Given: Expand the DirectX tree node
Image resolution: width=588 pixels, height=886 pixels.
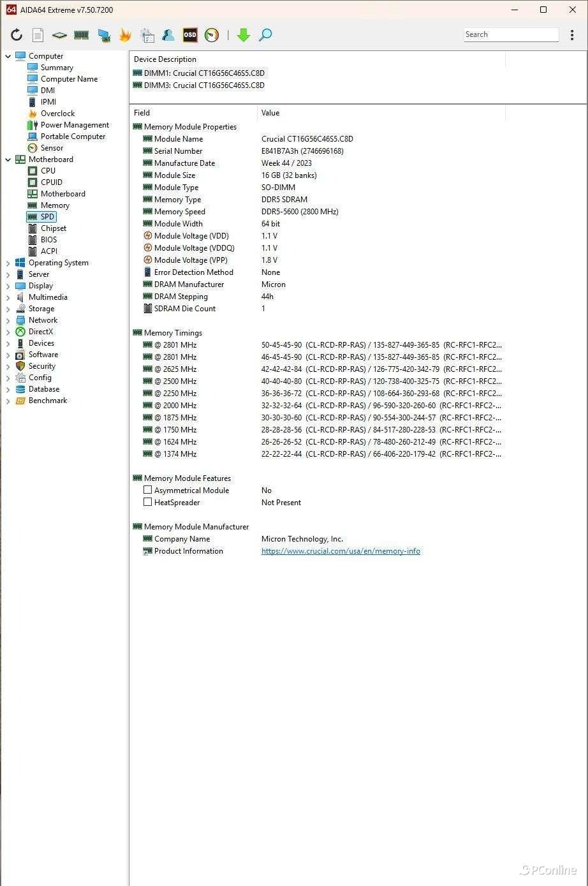Looking at the screenshot, I should pos(8,332).
